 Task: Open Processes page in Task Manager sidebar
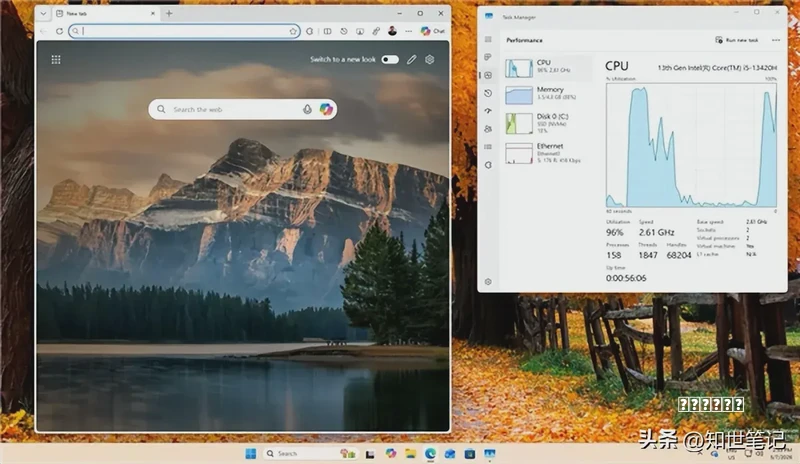488,57
